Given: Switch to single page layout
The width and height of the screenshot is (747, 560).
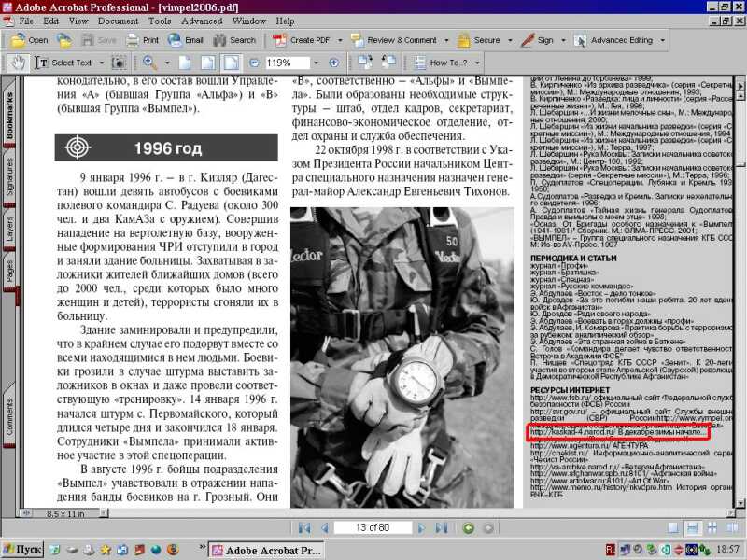Looking at the screenshot, I should tap(671, 528).
